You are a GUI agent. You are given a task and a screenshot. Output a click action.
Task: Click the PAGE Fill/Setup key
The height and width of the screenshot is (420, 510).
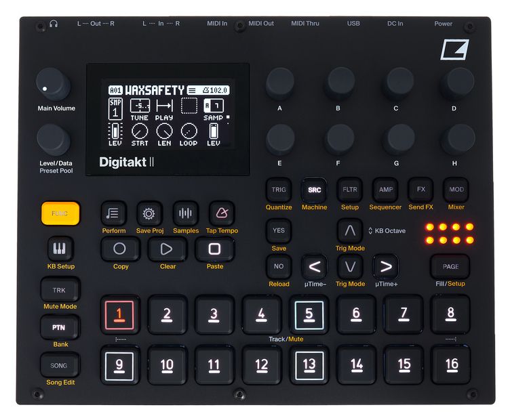pos(450,266)
